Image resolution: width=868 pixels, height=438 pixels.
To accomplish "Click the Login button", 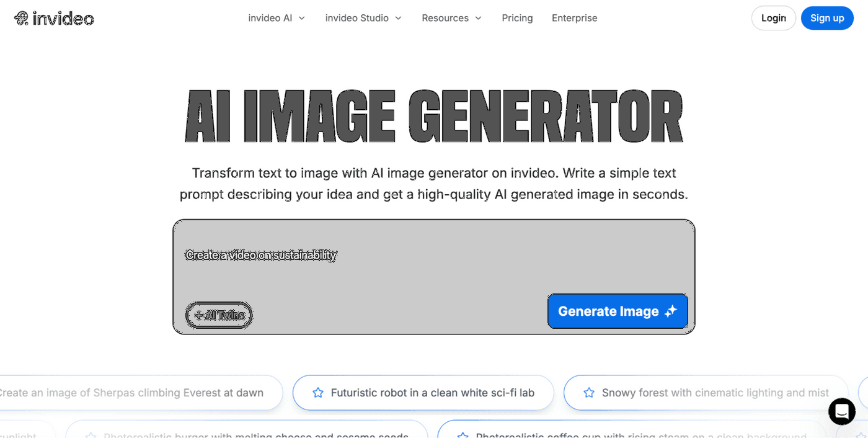I will point(773,18).
